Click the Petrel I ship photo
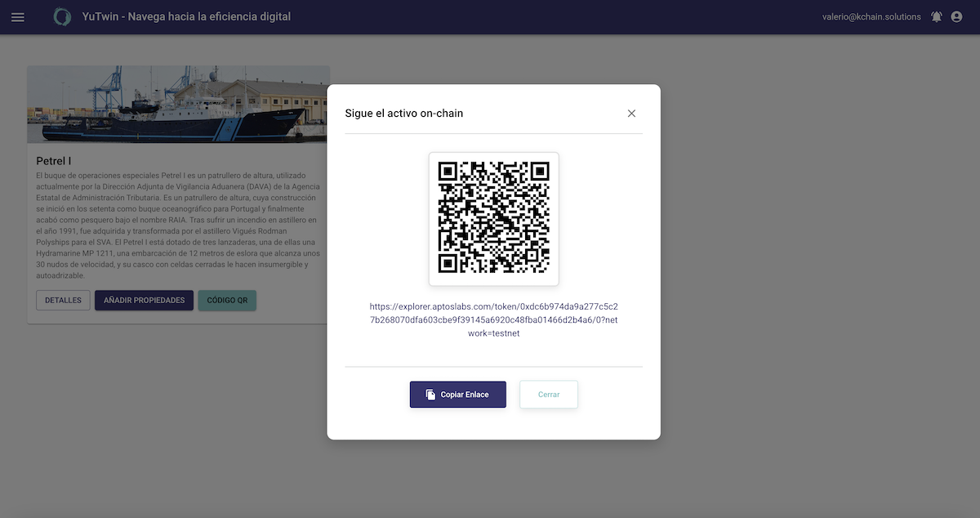The height and width of the screenshot is (518, 980). point(178,104)
